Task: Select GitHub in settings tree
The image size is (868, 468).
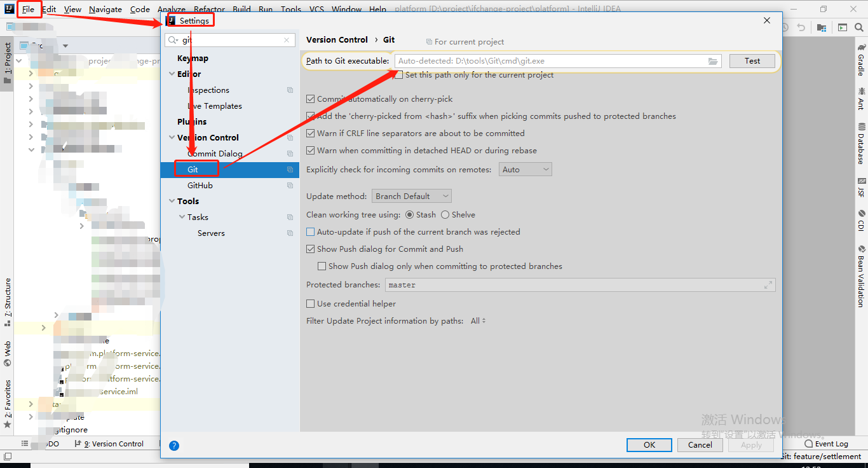Action: tap(200, 186)
